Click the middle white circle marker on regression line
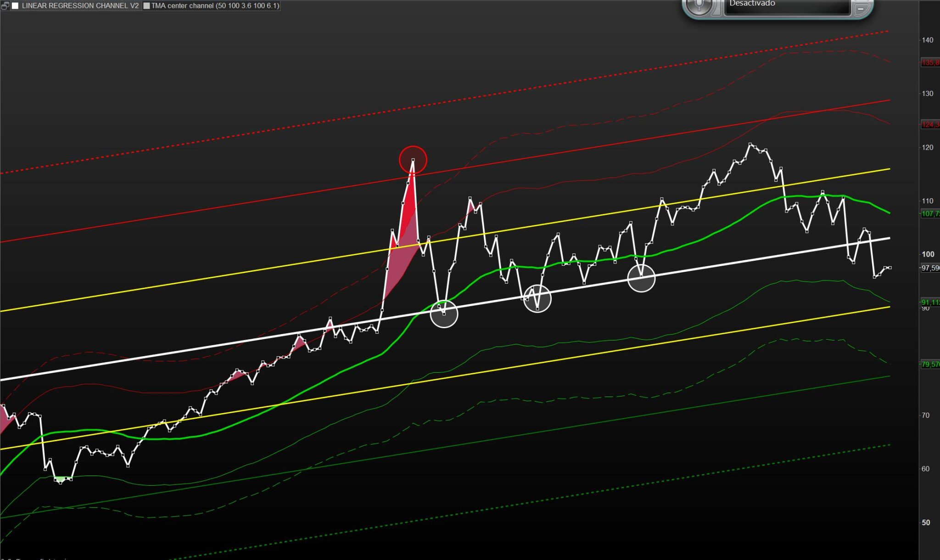The width and height of the screenshot is (940, 560). [x=537, y=298]
